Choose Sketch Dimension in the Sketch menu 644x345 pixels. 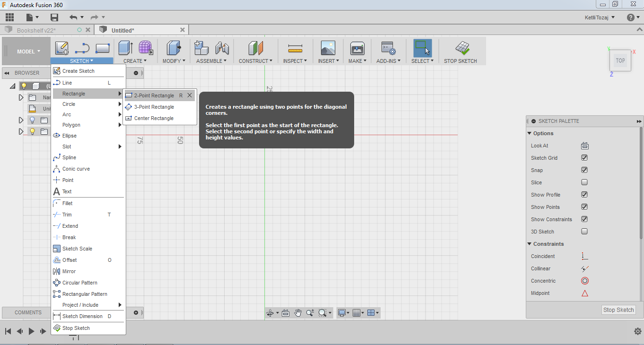click(88, 316)
